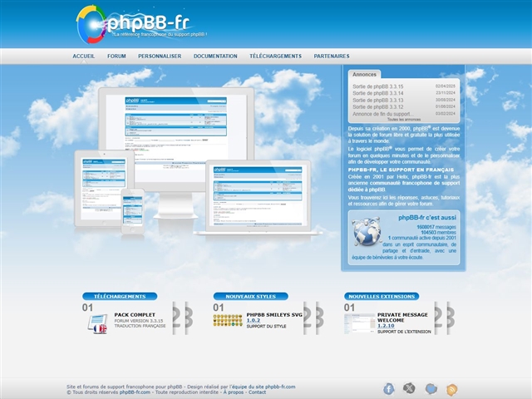Click the 1608017 messages statistic
Screen dimensions: 532x399
(436, 227)
